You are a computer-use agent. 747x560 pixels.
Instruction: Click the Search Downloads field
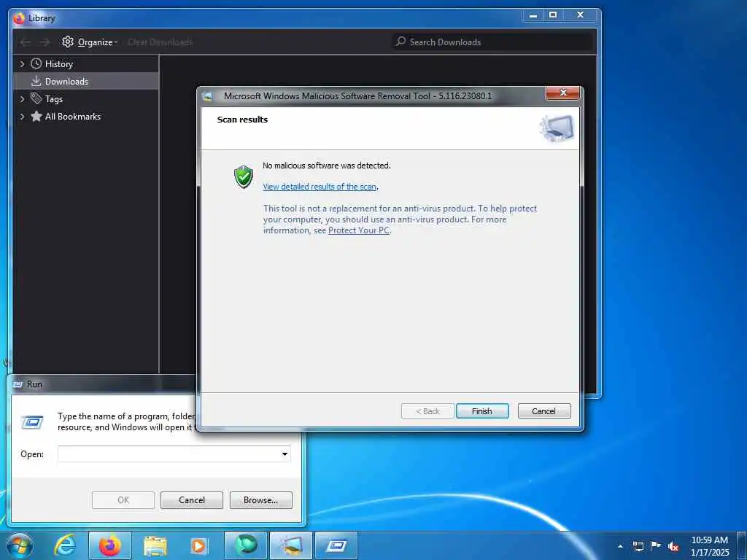point(492,42)
